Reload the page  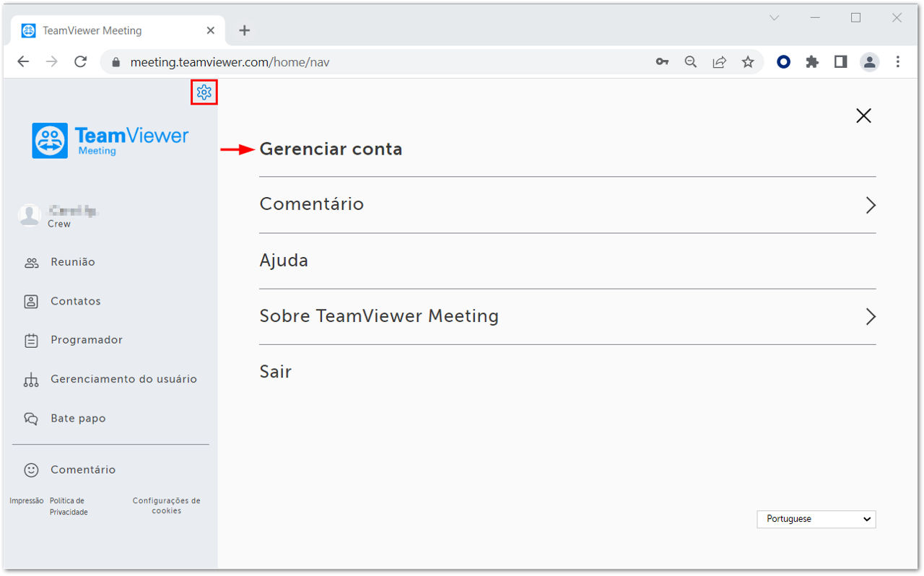point(81,62)
